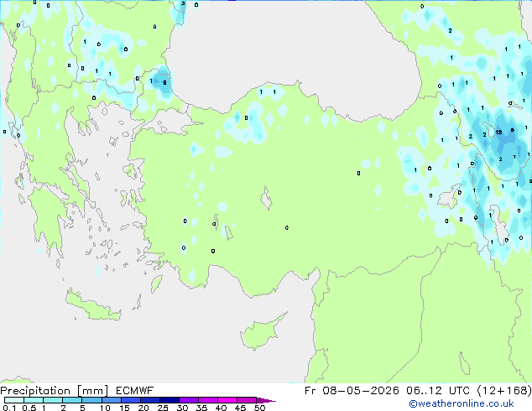Select the 2–5 mm legend color swatch
The width and height of the screenshot is (532, 411).
(x=72, y=400)
